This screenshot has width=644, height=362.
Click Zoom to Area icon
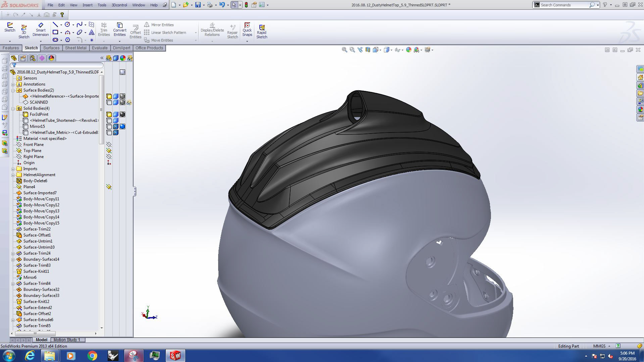pyautogui.click(x=352, y=50)
